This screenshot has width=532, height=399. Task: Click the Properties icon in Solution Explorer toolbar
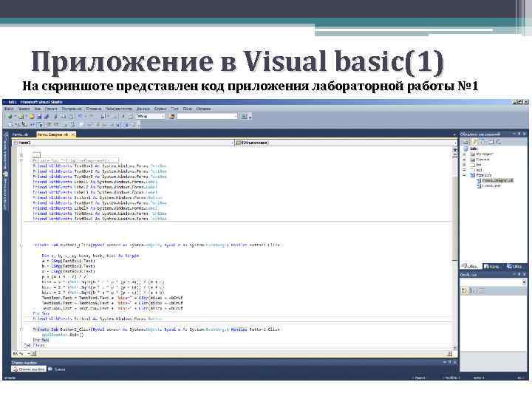point(465,142)
